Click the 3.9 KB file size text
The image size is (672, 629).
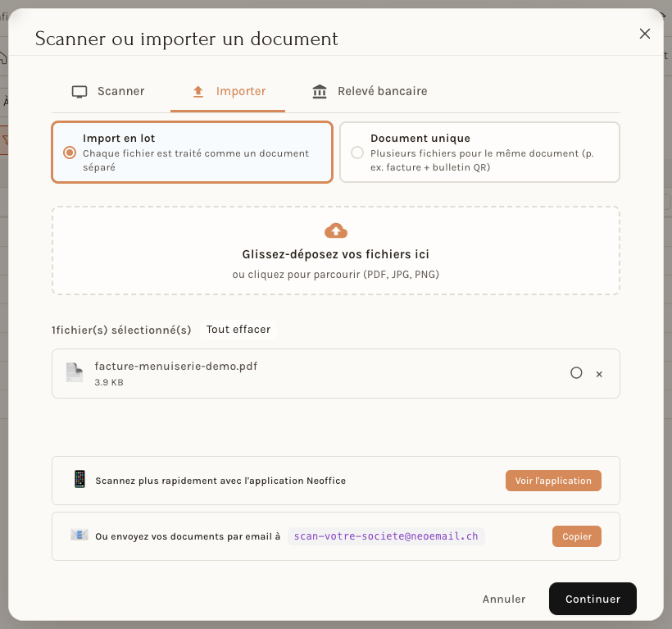tap(109, 382)
